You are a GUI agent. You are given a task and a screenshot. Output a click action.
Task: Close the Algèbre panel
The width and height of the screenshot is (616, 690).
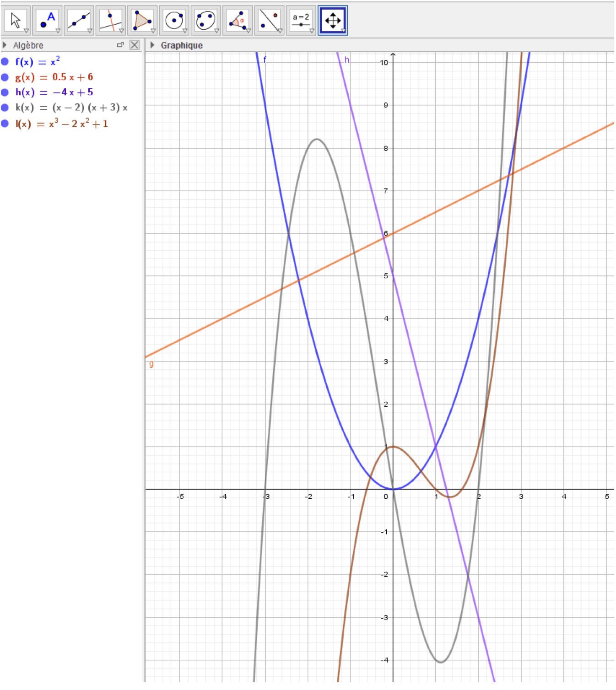coord(134,45)
